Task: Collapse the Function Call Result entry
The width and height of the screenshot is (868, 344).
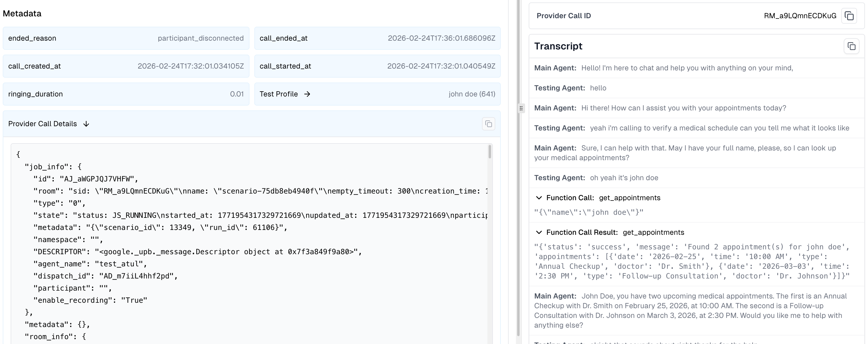Action: [x=539, y=232]
